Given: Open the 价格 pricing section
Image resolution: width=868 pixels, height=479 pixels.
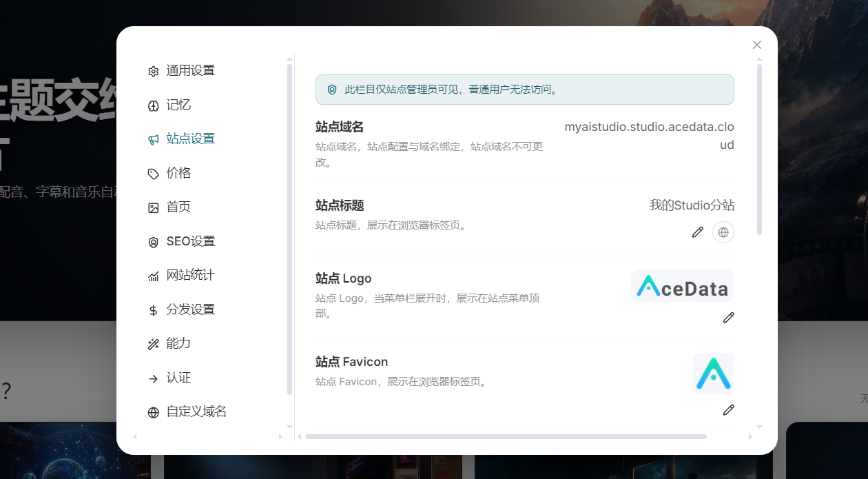Looking at the screenshot, I should coord(169,173).
